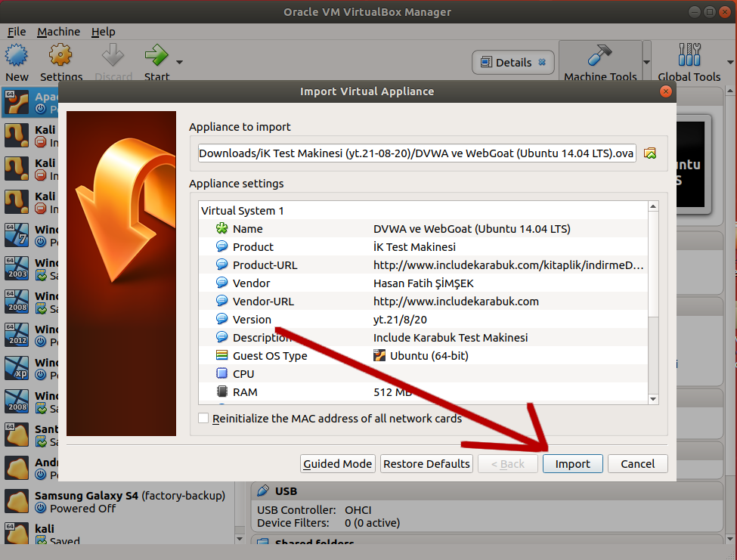Cancel the Import Virtual Appliance dialog
The width and height of the screenshot is (737, 560).
637,464
